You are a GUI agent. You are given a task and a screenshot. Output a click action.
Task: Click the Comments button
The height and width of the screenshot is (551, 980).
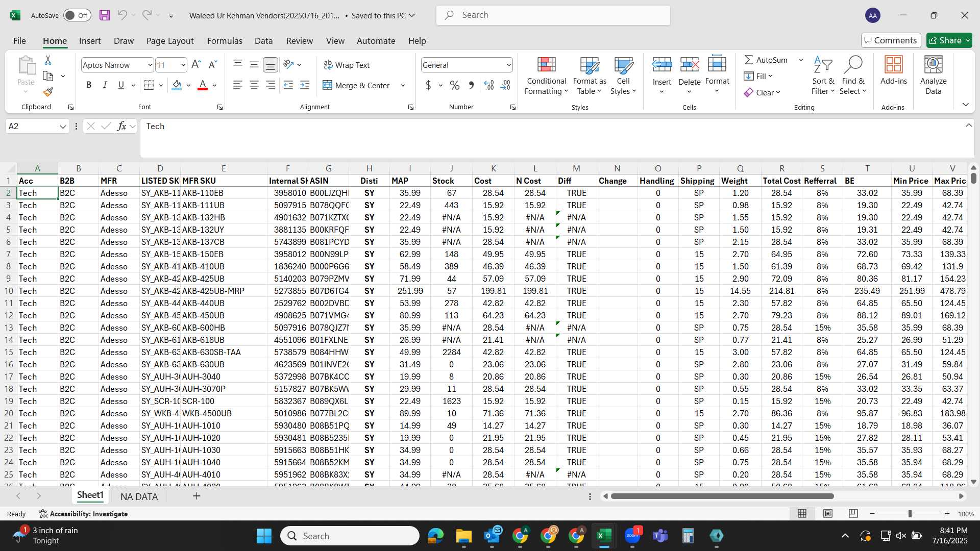pyautogui.click(x=891, y=40)
